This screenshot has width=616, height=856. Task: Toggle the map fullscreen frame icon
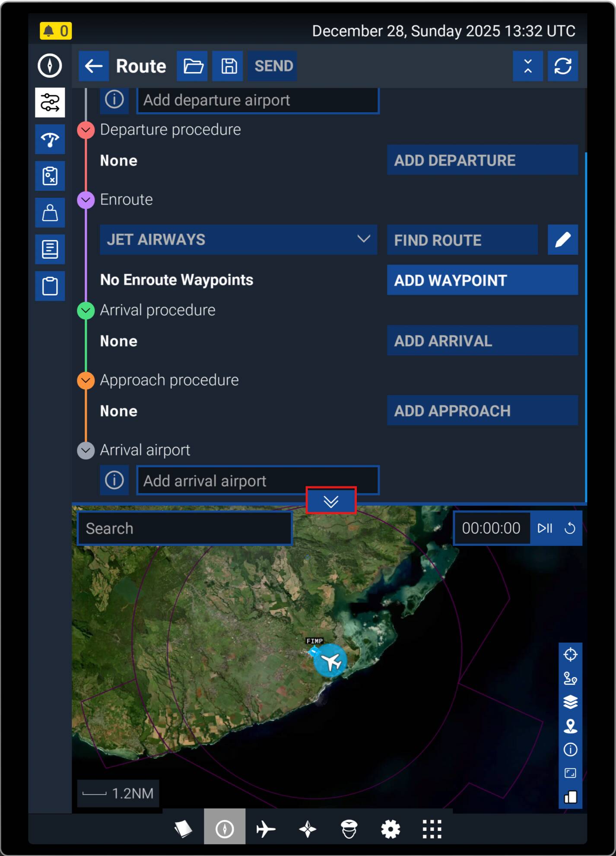coord(570,773)
